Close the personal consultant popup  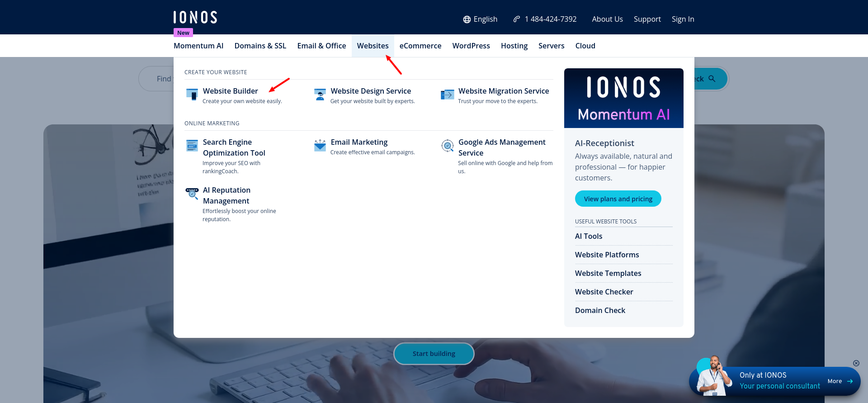(x=856, y=363)
